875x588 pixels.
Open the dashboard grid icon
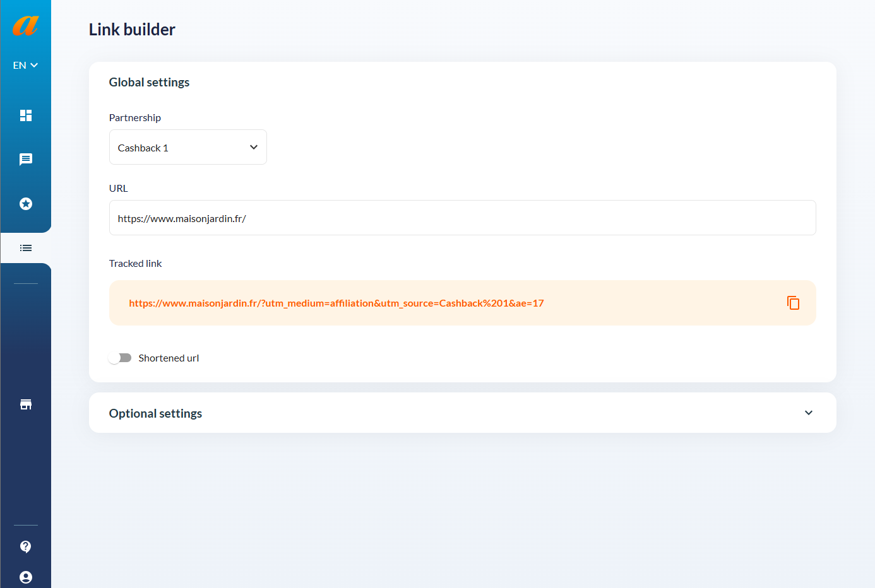click(26, 115)
